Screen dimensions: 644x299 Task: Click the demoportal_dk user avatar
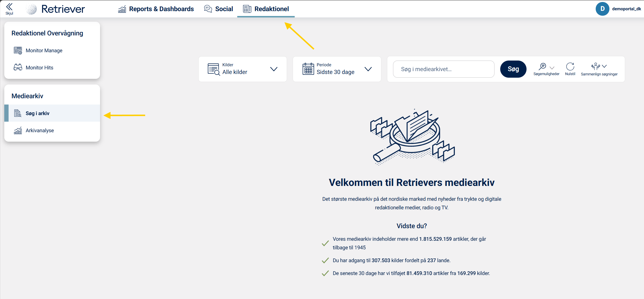(x=602, y=9)
